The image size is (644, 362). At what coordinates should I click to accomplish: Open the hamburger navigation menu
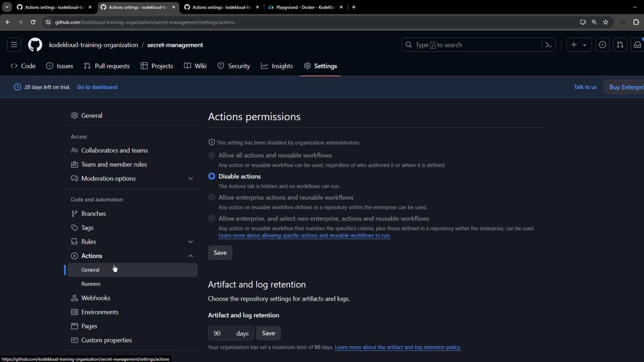14,45
